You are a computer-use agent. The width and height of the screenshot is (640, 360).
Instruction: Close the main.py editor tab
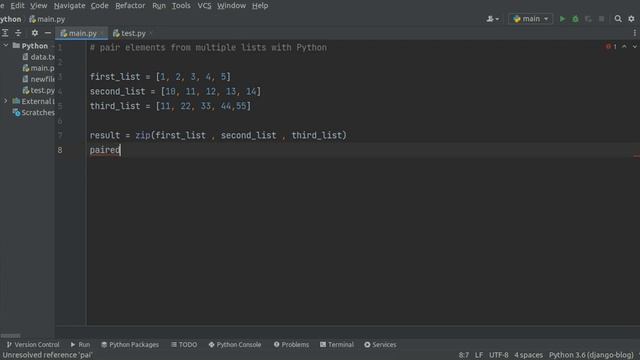(x=102, y=33)
